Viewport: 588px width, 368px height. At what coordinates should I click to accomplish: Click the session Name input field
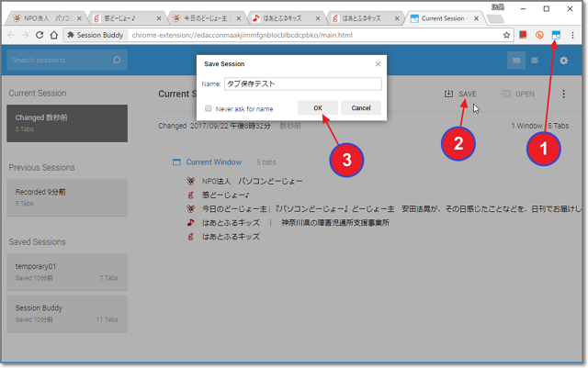pos(302,84)
